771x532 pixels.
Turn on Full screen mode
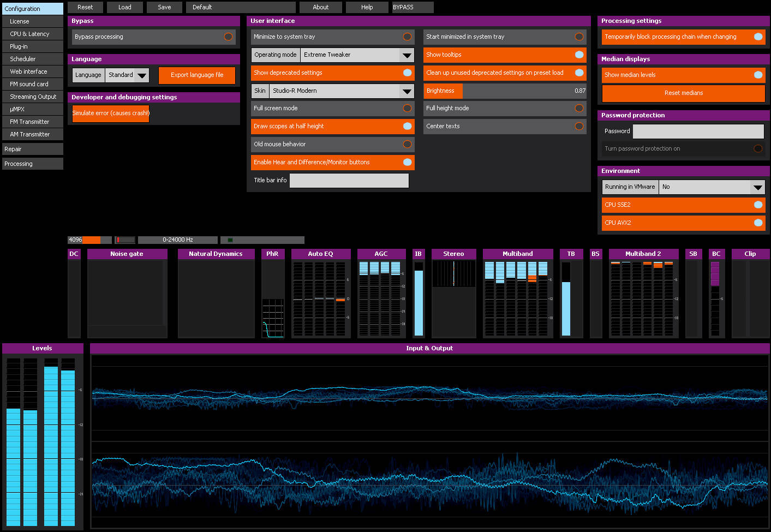tap(333, 108)
